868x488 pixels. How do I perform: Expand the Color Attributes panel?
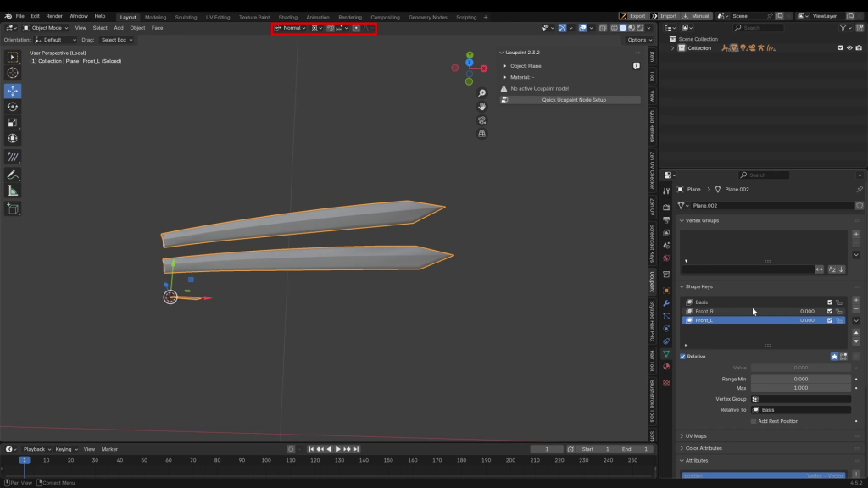click(x=704, y=448)
